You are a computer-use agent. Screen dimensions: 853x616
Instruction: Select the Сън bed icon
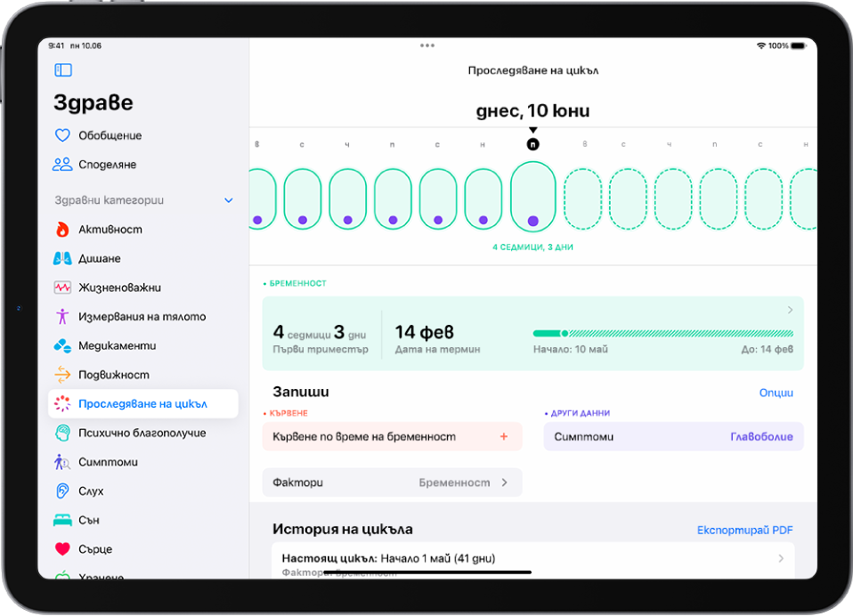(x=62, y=521)
